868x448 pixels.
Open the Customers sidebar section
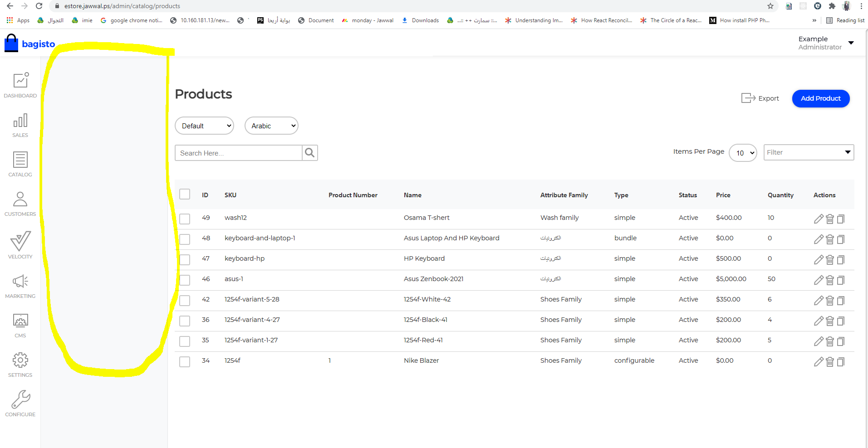[20, 204]
